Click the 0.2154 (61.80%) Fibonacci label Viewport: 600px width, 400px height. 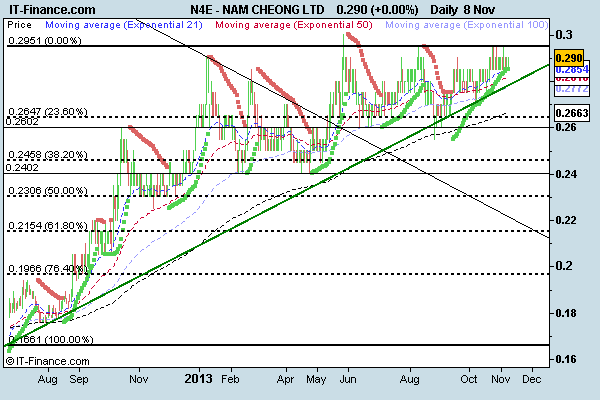tap(47, 225)
